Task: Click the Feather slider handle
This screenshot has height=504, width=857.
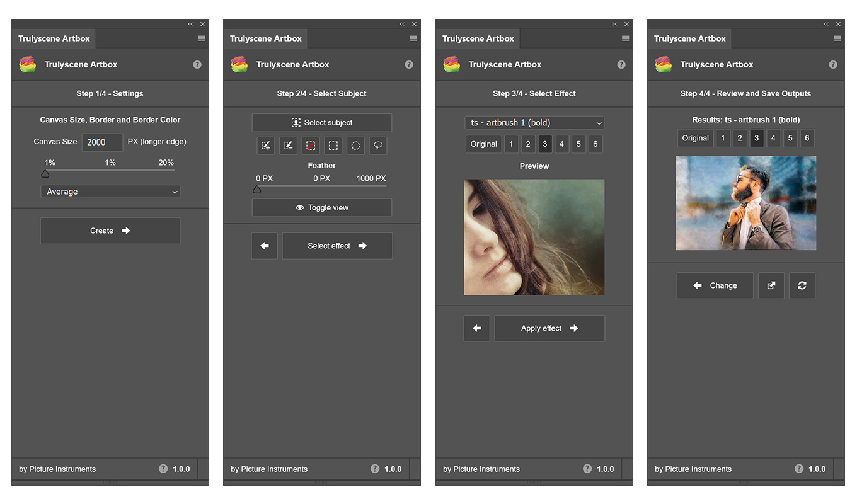Action: (x=257, y=190)
